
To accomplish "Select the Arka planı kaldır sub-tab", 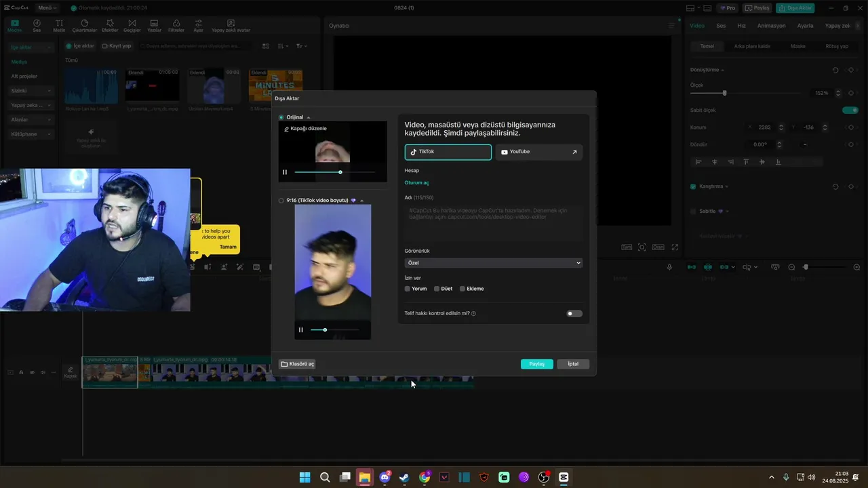I will [x=752, y=46].
